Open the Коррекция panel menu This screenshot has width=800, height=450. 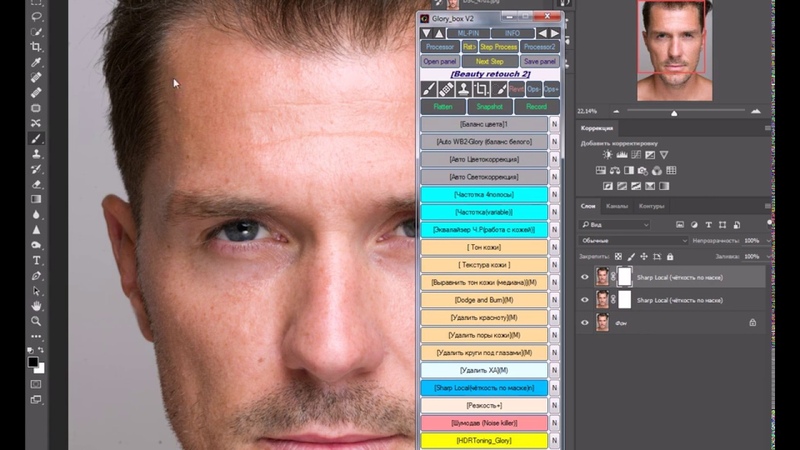coord(767,128)
